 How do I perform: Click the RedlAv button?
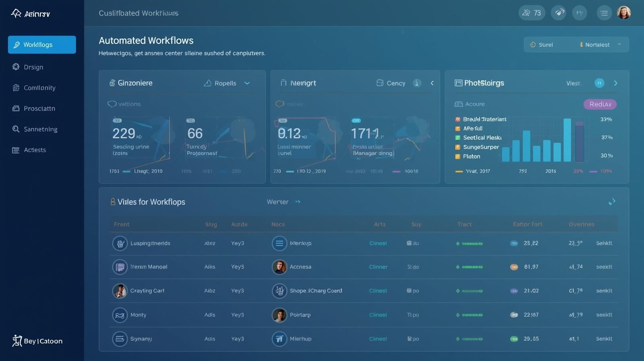tap(600, 104)
